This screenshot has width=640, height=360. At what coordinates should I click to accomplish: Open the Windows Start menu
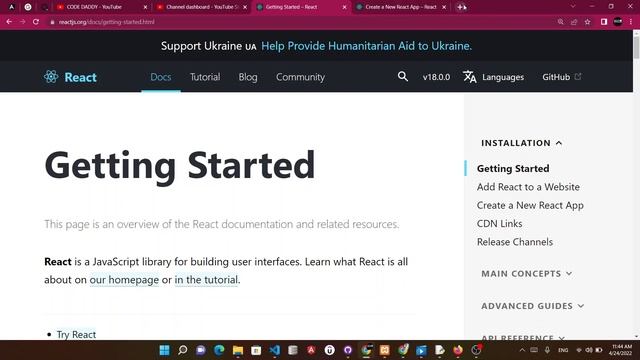coord(164,350)
